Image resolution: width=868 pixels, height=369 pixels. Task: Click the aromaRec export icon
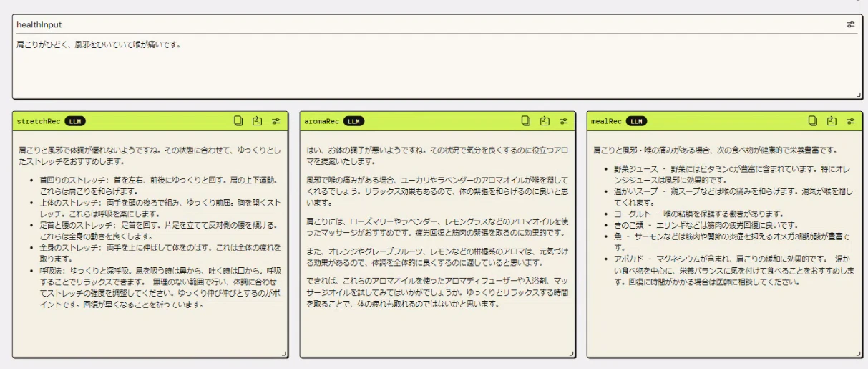(545, 121)
